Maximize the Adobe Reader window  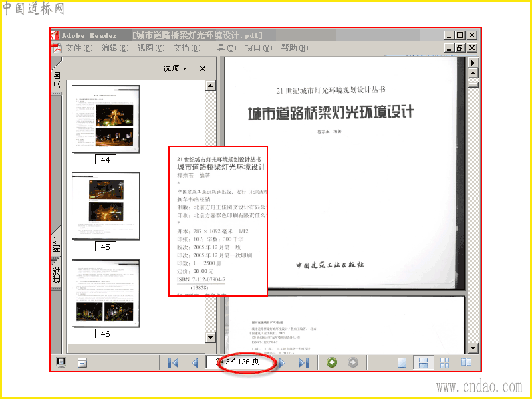tap(460, 35)
